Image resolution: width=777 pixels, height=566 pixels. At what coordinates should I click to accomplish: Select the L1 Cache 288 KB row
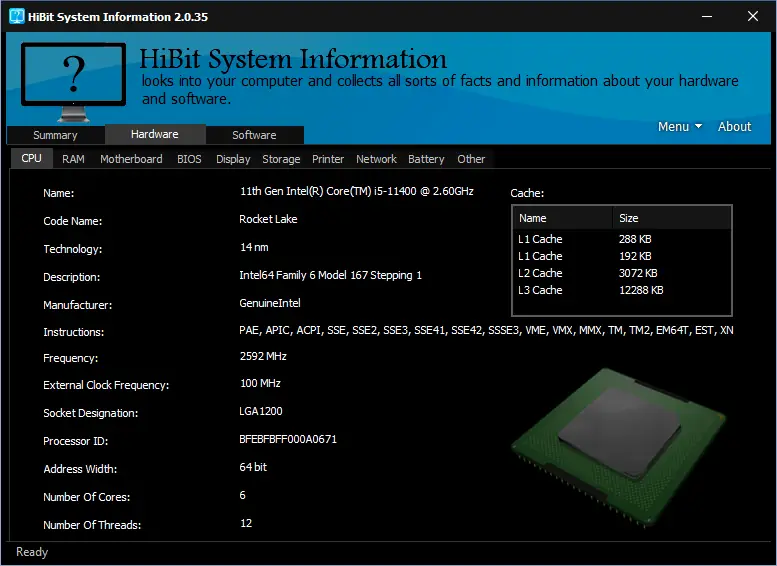tap(622, 239)
